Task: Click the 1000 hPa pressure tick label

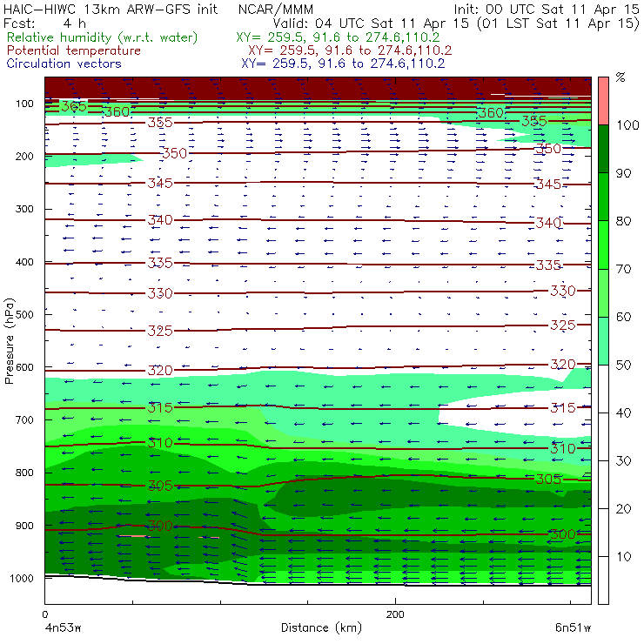Action: pyautogui.click(x=22, y=578)
